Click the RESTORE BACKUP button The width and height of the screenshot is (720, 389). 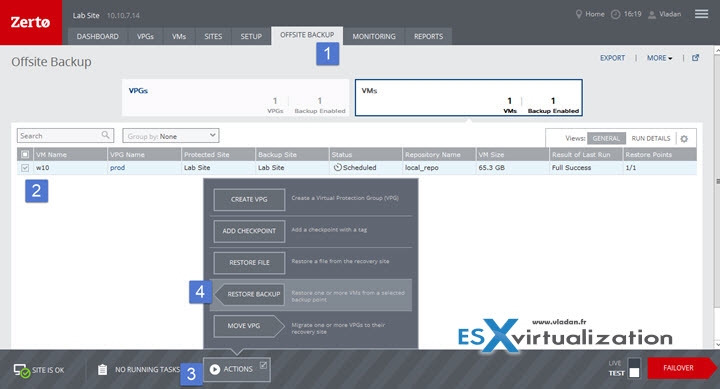pos(250,294)
